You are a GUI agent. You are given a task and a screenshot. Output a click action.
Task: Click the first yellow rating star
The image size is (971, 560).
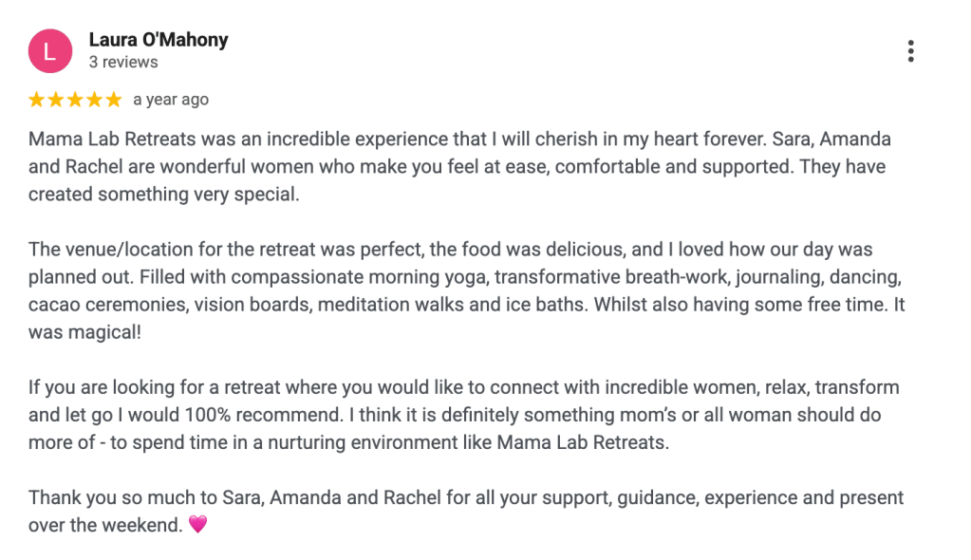37,100
